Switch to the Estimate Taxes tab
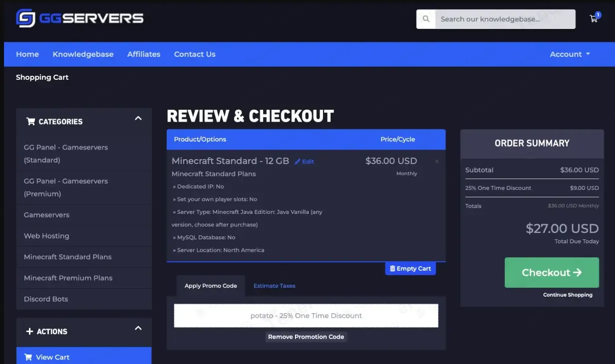615x364 pixels. [x=274, y=286]
